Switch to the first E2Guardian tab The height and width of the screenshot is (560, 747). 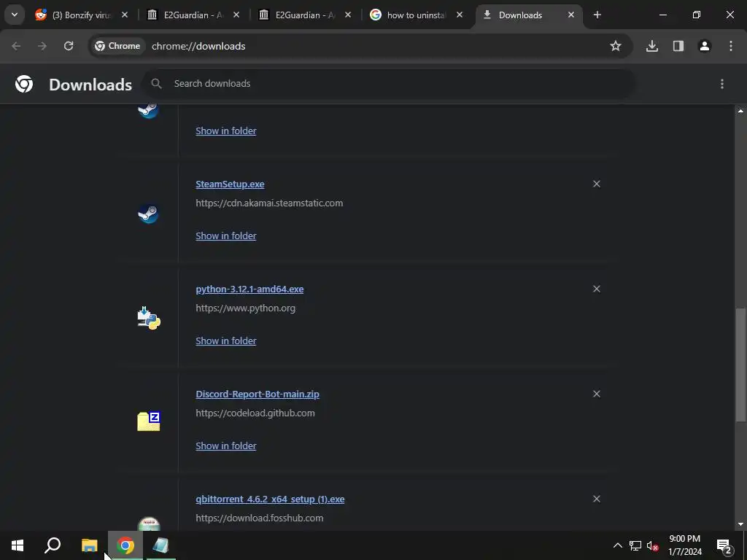tap(193, 15)
